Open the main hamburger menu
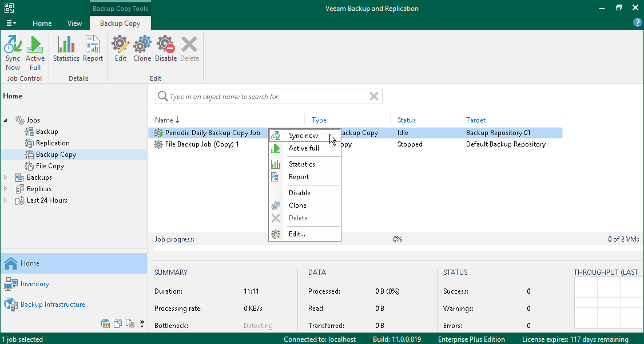 (11, 23)
